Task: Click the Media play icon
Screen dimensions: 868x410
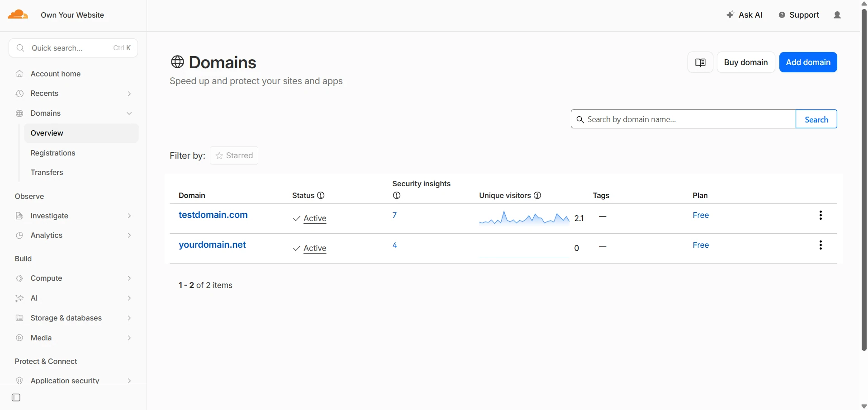Action: [19, 338]
